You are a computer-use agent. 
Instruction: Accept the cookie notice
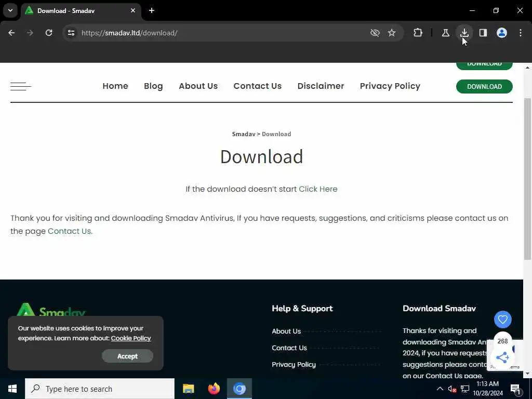127,356
